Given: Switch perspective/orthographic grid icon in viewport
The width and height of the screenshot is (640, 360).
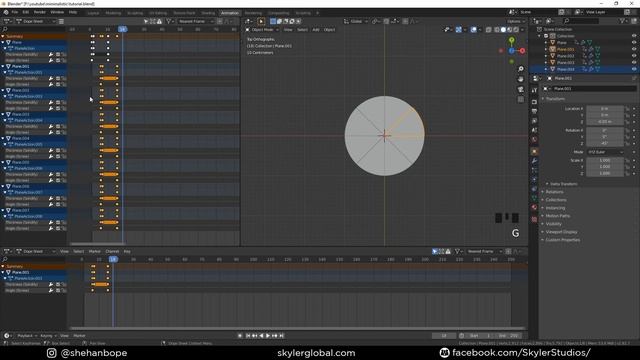Looking at the screenshot, I should [x=520, y=100].
